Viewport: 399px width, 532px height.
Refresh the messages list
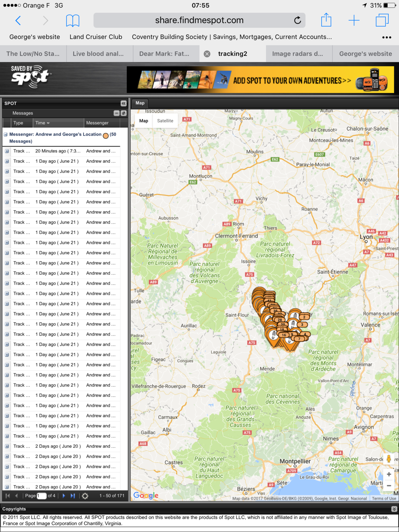(x=85, y=496)
